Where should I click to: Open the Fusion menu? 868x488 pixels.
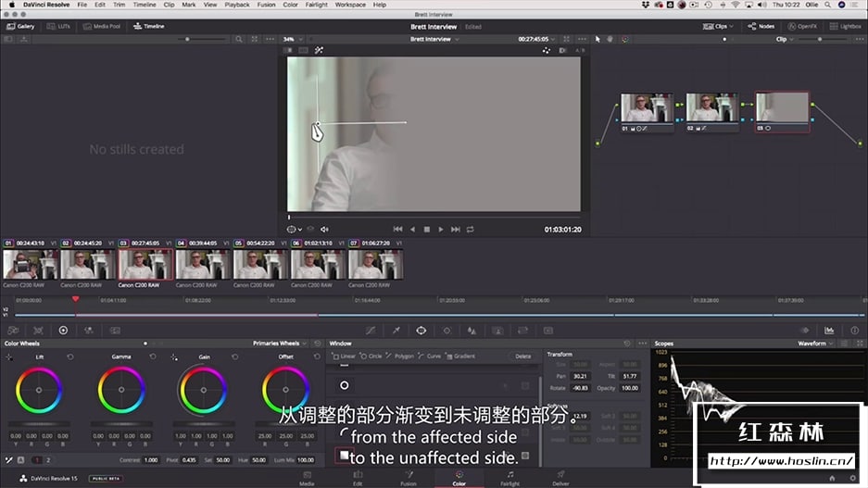click(x=266, y=5)
